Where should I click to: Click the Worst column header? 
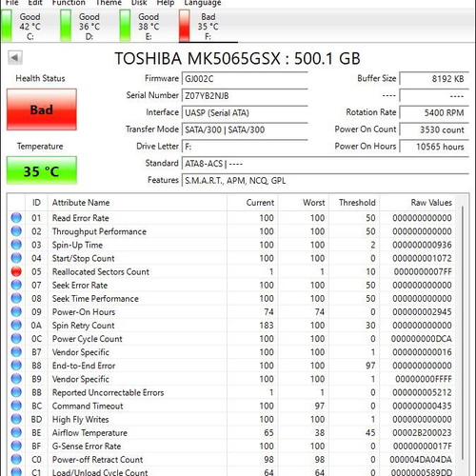tap(304, 203)
